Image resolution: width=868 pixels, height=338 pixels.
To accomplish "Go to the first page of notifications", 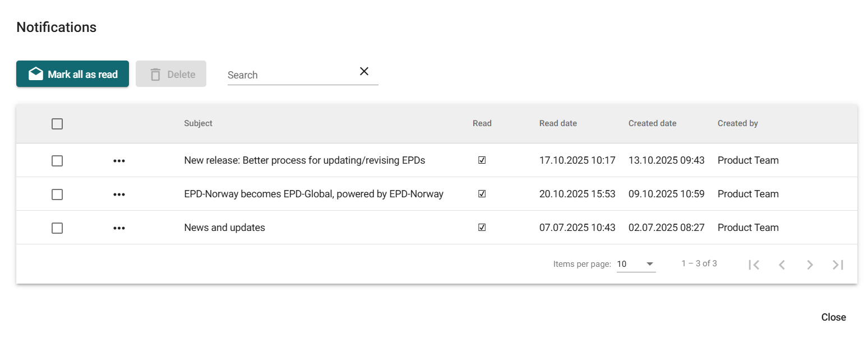I will (754, 265).
